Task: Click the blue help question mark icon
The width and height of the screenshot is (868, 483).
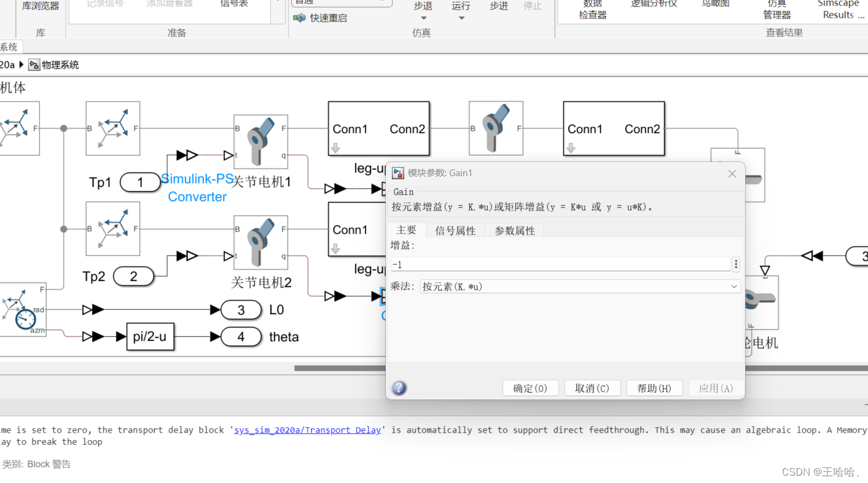Action: click(x=399, y=388)
